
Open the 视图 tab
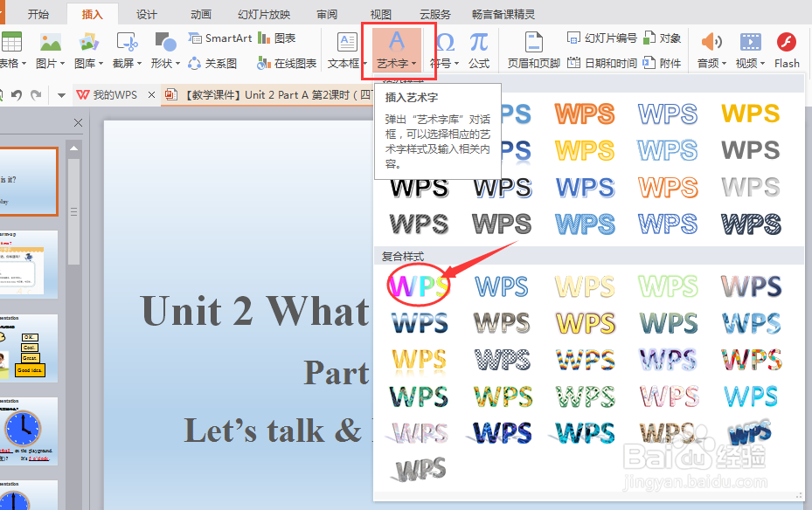pyautogui.click(x=380, y=14)
